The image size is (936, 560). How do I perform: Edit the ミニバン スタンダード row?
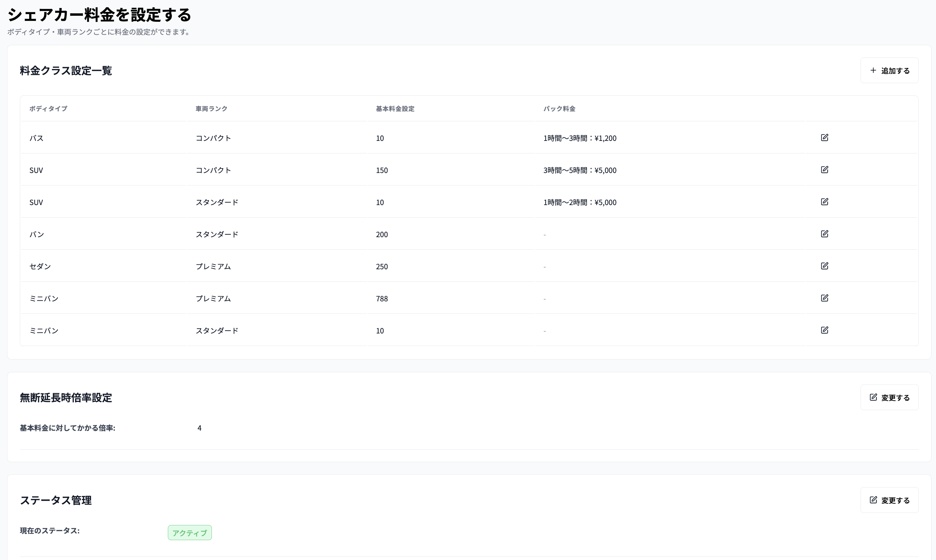(824, 330)
